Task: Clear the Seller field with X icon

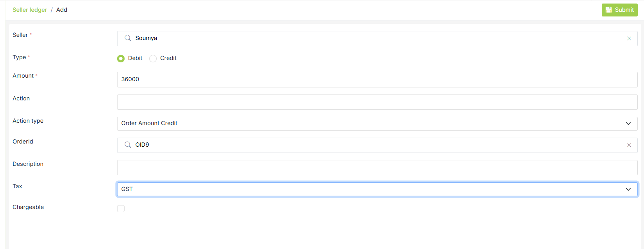Action: 629,38
